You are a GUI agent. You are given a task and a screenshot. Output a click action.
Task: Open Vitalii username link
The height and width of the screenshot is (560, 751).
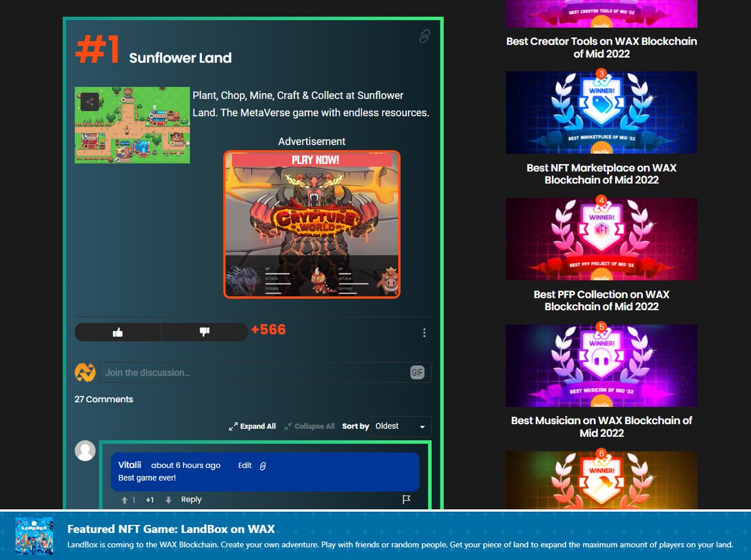(x=130, y=465)
